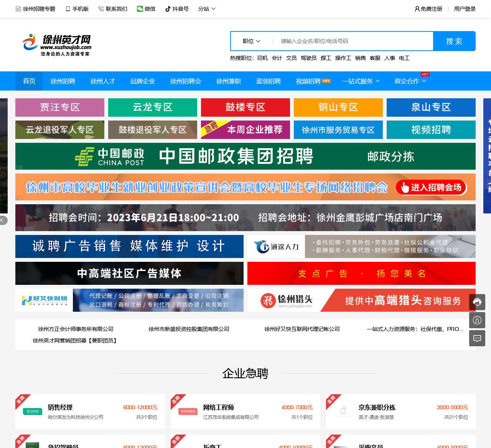Expand the 一站式服务 menu

point(361,81)
